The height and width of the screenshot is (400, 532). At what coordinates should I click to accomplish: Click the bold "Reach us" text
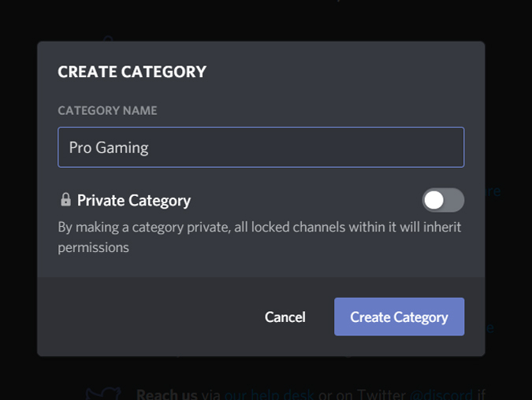(166, 394)
